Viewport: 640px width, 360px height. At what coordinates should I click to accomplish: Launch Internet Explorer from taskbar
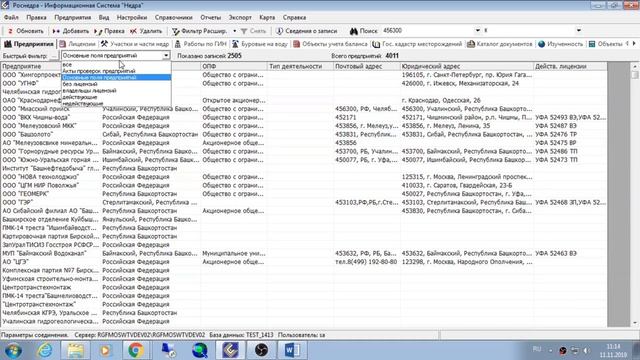[x=44, y=351]
